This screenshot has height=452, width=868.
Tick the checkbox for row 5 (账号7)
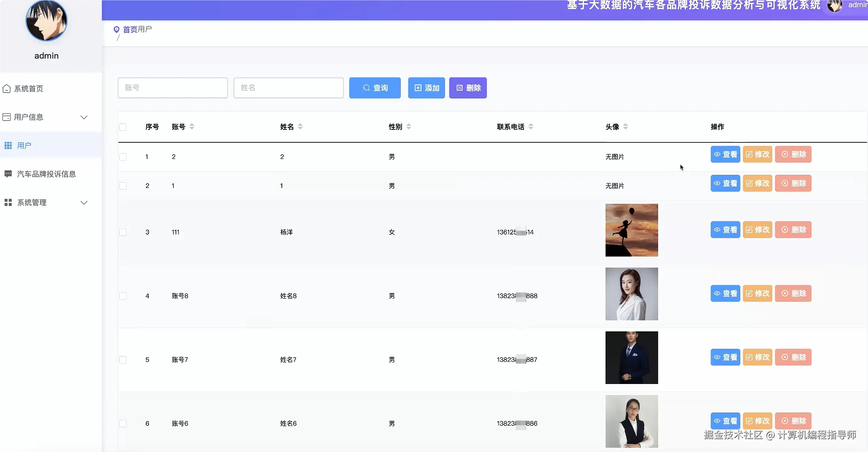pos(123,359)
